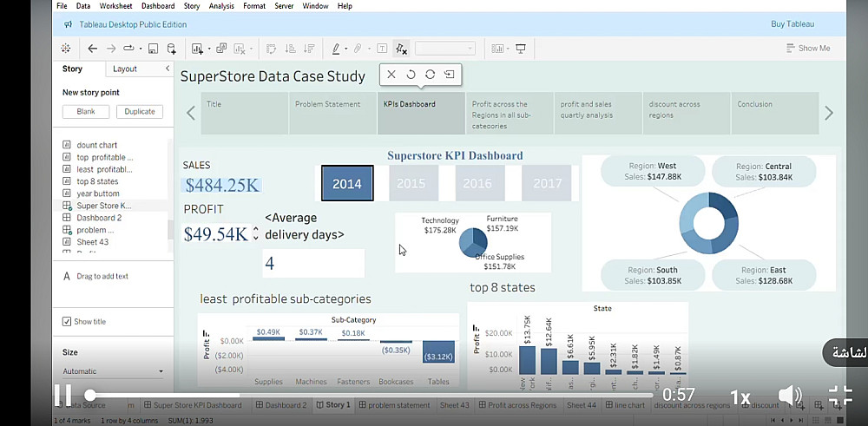
Task: Select the Problem Statement story point
Action: pyautogui.click(x=332, y=114)
